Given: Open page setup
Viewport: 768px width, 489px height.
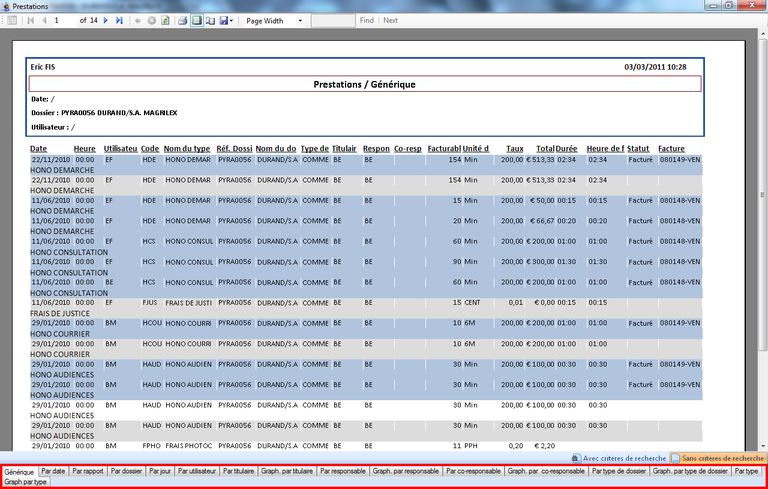Looking at the screenshot, I should (210, 20).
